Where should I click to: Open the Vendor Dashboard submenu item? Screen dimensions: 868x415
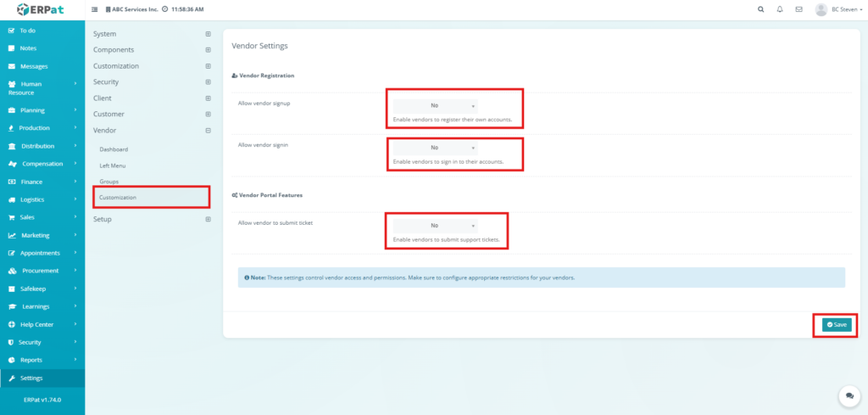click(114, 149)
